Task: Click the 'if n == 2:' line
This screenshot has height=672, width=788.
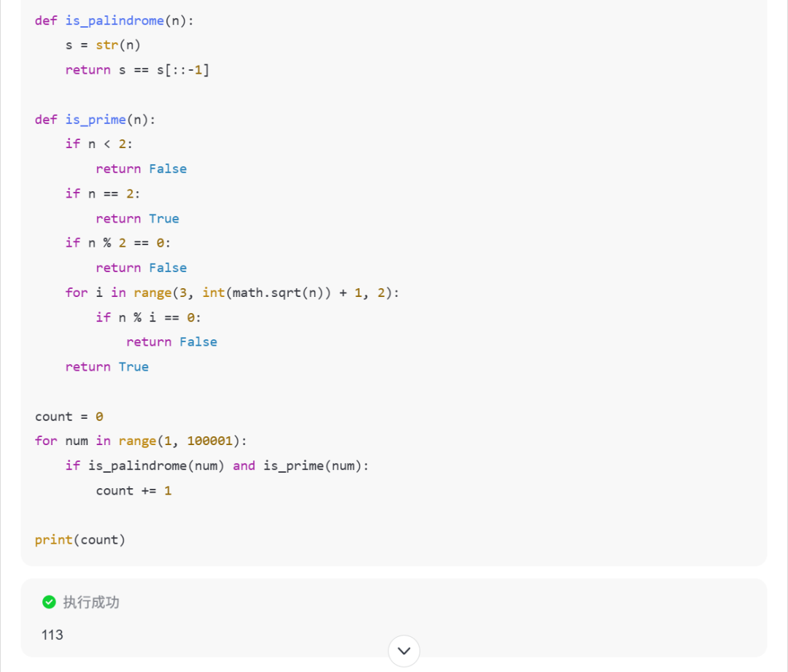Action: pos(103,193)
